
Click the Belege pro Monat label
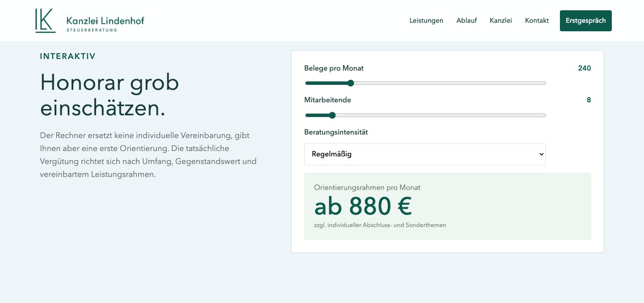tap(334, 68)
